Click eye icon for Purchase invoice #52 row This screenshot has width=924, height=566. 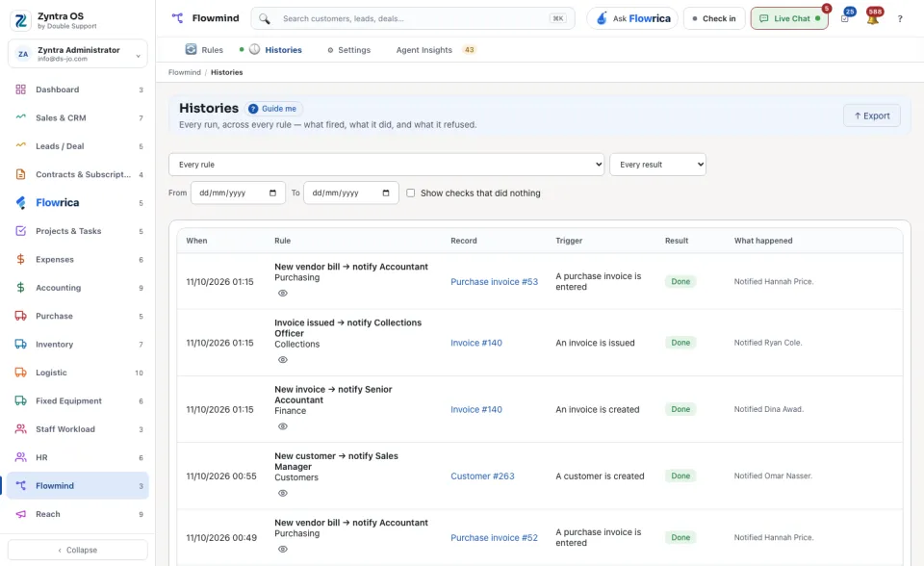(x=283, y=549)
